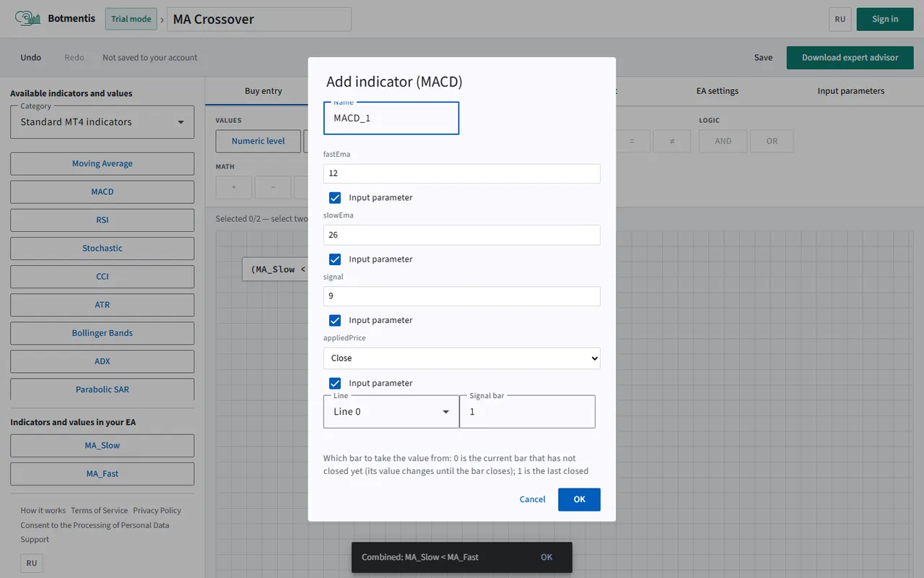
Task: Click the Trial mode badge
Action: [131, 19]
